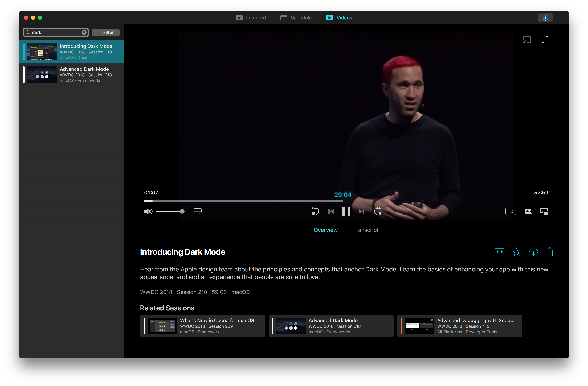Pause the video playback

coord(346,211)
